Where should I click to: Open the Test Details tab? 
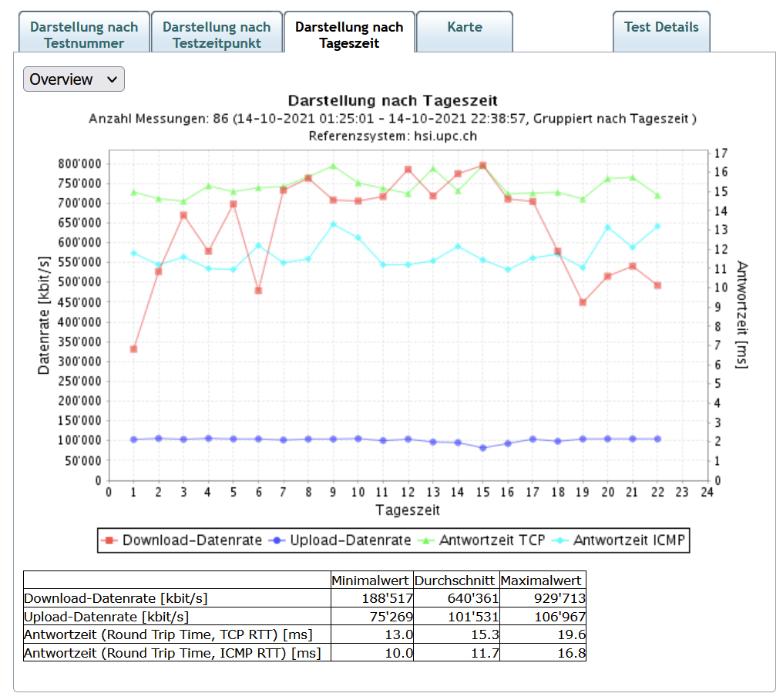click(x=660, y=28)
